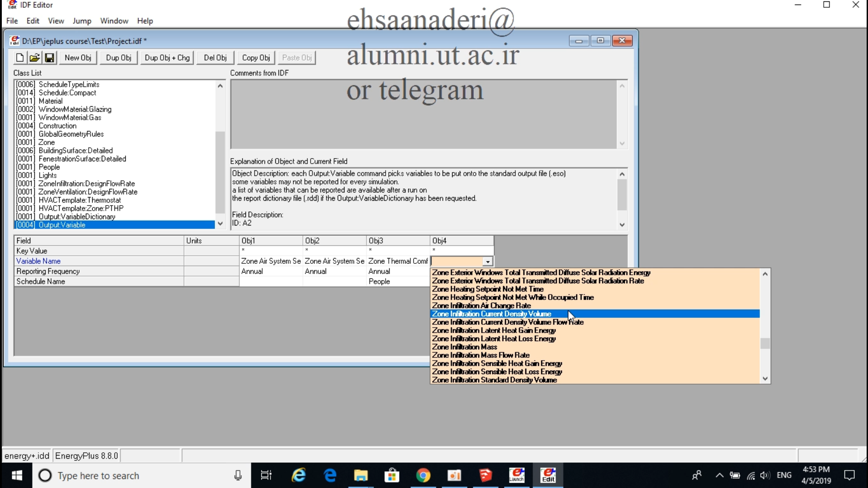The width and height of the screenshot is (868, 488).
Task: Launch Microsoft Edge from taskbar
Action: [330, 475]
